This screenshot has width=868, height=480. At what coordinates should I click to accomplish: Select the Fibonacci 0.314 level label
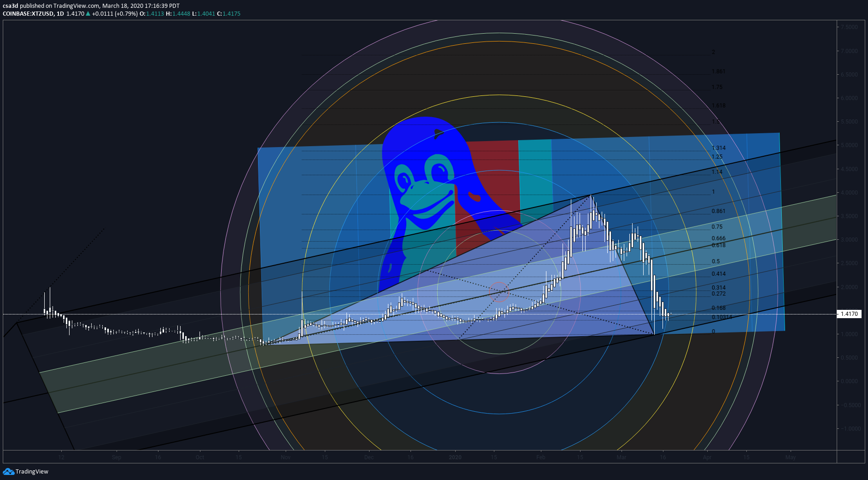[x=718, y=287]
